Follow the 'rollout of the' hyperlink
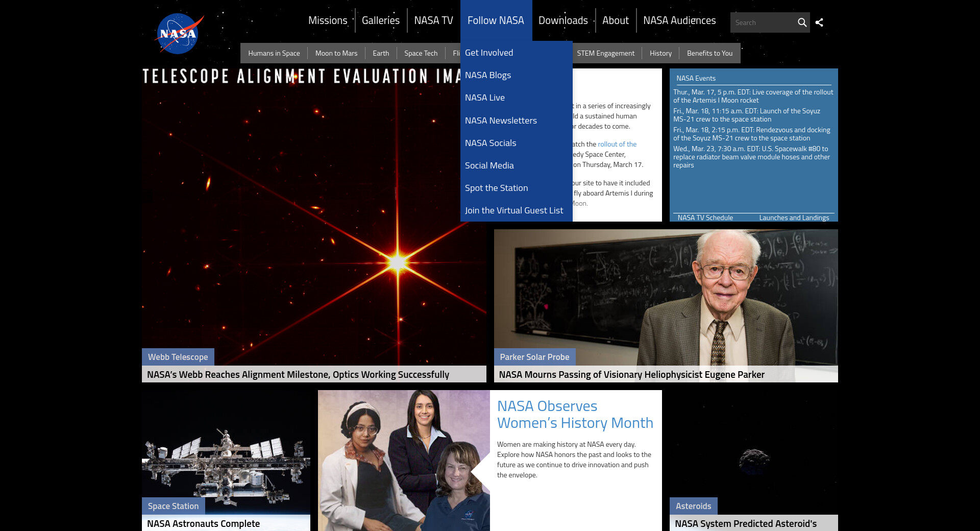Image resolution: width=980 pixels, height=531 pixels. [x=617, y=144]
